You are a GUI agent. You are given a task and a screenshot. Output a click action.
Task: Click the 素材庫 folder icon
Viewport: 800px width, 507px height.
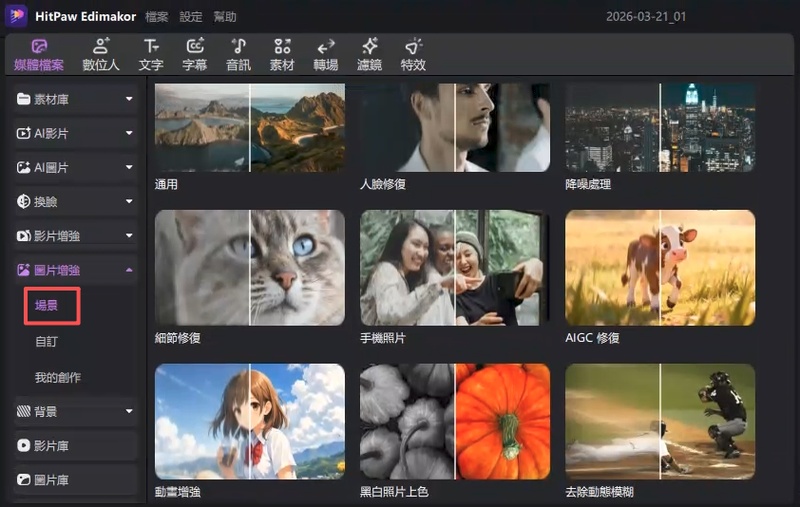click(23, 99)
